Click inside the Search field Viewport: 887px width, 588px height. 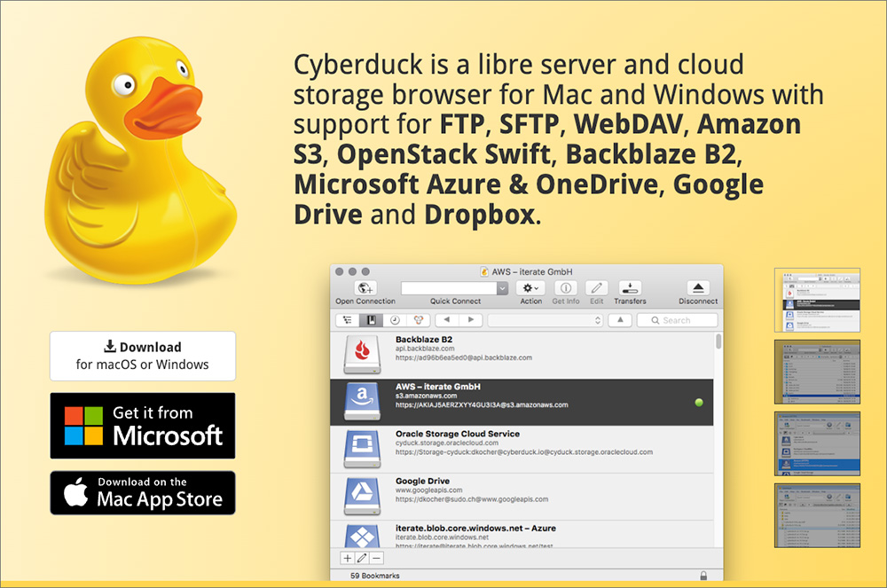[x=677, y=319]
